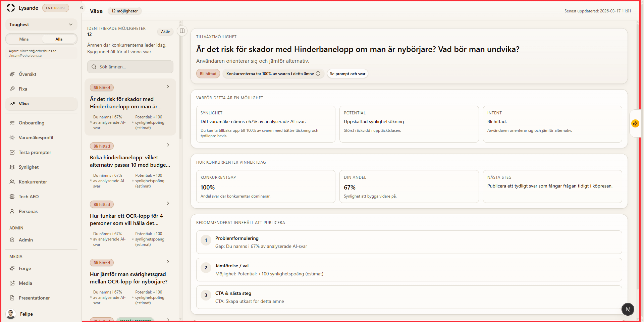Click the Varumäkesprofil sun icon
This screenshot has width=644, height=322.
pyautogui.click(x=12, y=138)
